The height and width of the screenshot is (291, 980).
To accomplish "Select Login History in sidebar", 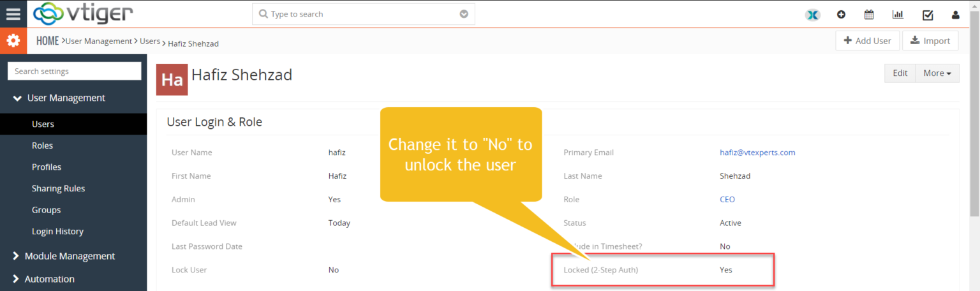I will 57,231.
